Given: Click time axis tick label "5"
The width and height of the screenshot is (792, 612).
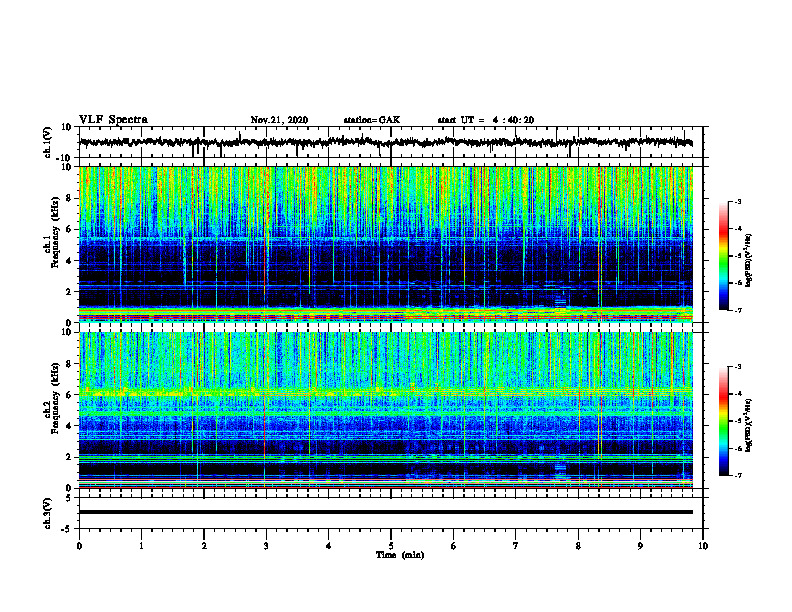Looking at the screenshot, I should pyautogui.click(x=391, y=546).
